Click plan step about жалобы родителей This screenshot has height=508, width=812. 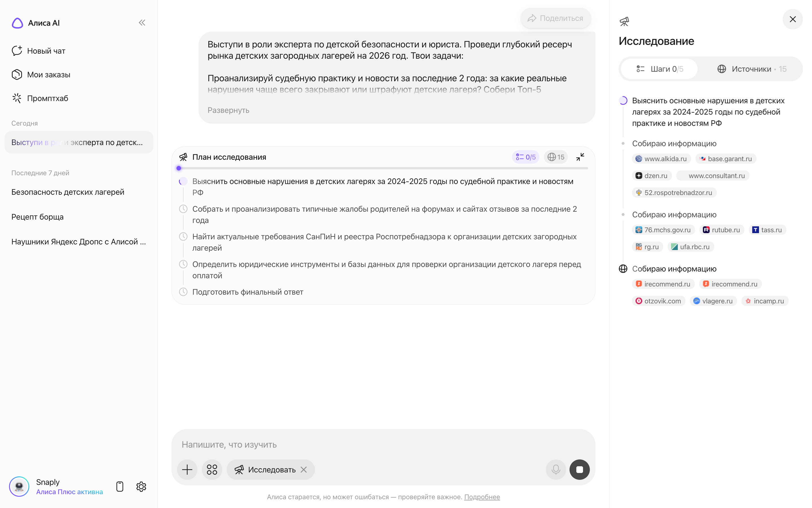[x=385, y=214]
